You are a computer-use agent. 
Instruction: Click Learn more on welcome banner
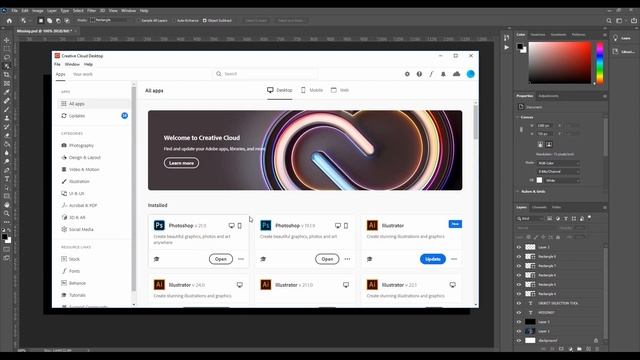click(181, 163)
